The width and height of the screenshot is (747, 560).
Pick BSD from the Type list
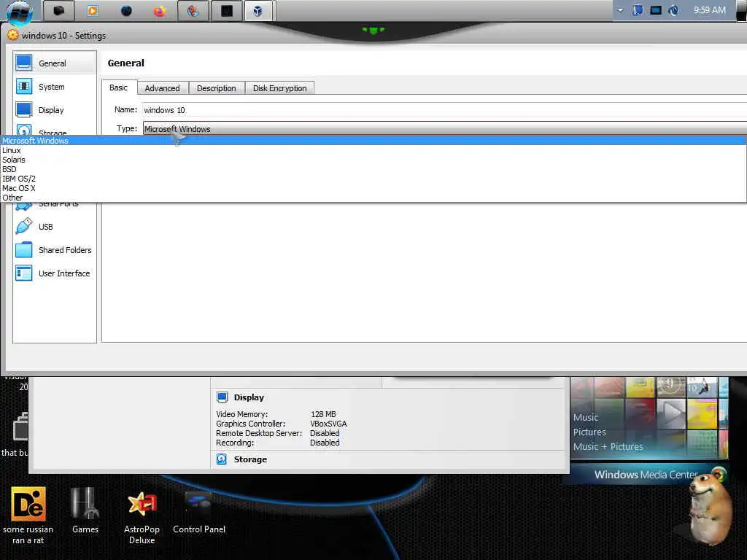coord(373,169)
